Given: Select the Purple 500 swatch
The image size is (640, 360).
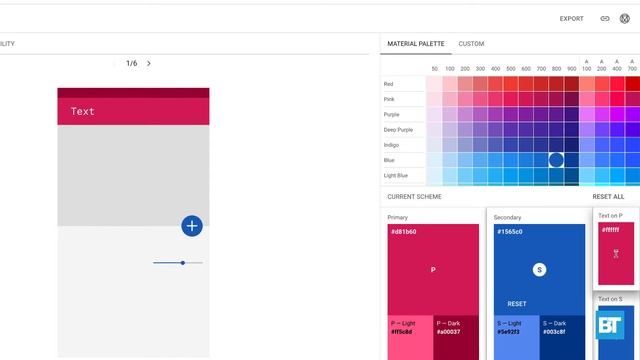Looking at the screenshot, I should pyautogui.click(x=510, y=114).
